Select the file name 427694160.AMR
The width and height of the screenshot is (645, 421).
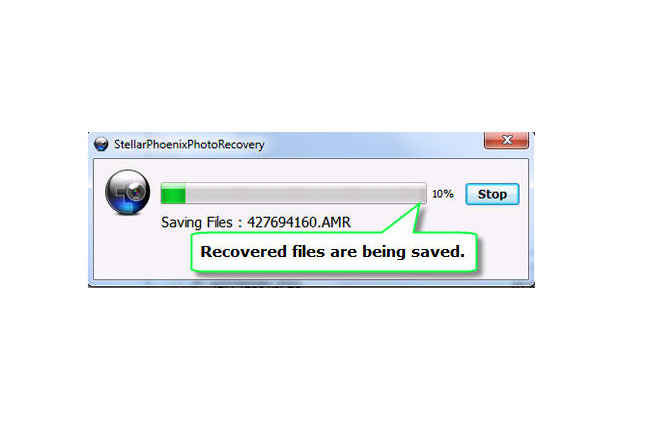pyautogui.click(x=299, y=223)
